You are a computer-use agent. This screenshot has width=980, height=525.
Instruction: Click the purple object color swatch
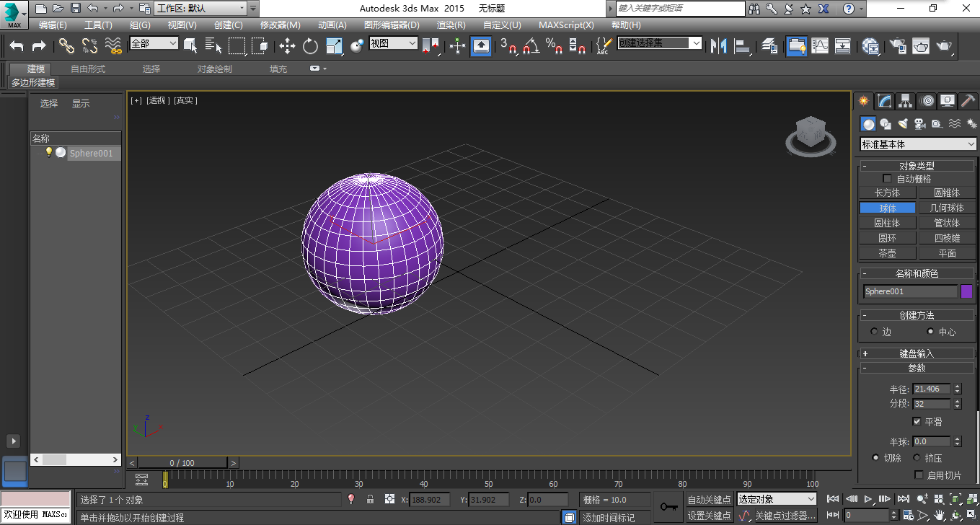[x=966, y=291]
